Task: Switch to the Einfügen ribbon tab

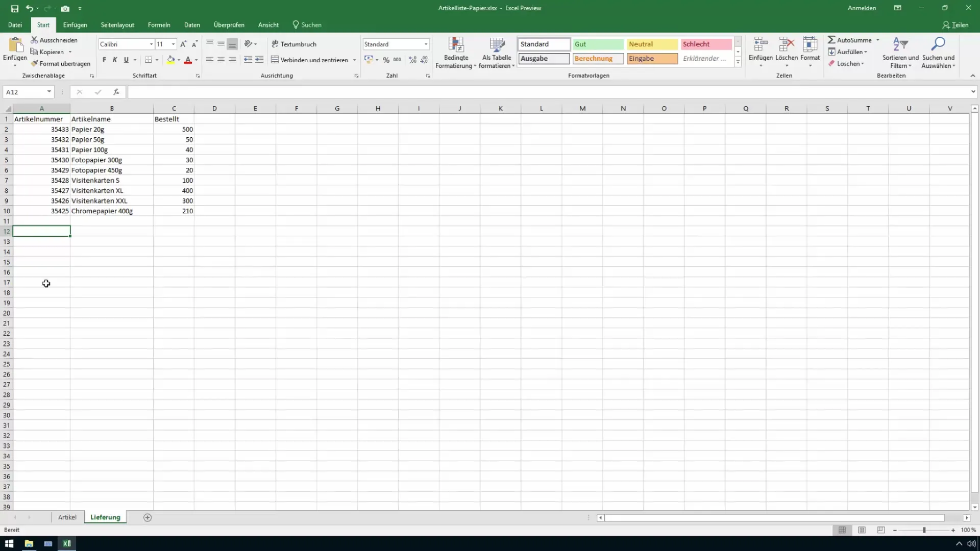Action: tap(75, 24)
